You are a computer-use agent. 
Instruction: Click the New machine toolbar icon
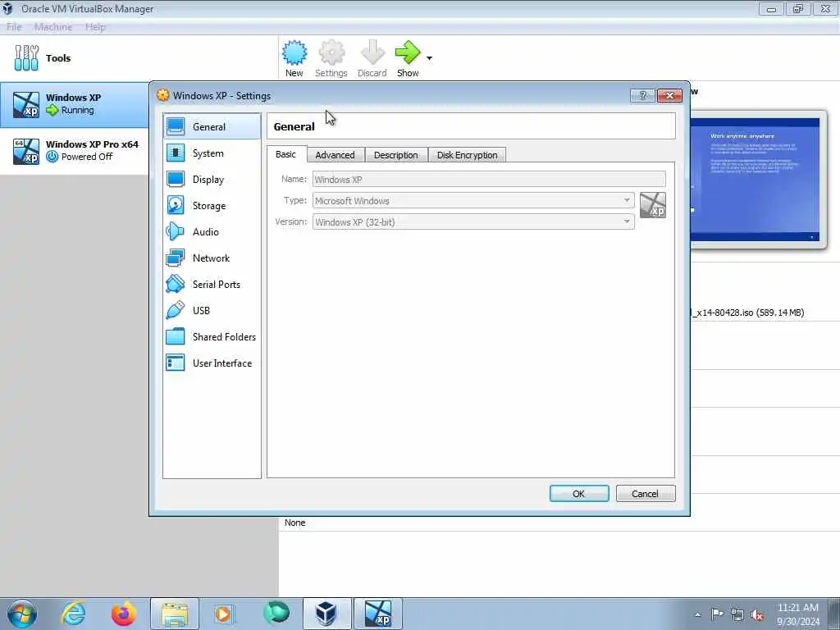click(x=294, y=58)
